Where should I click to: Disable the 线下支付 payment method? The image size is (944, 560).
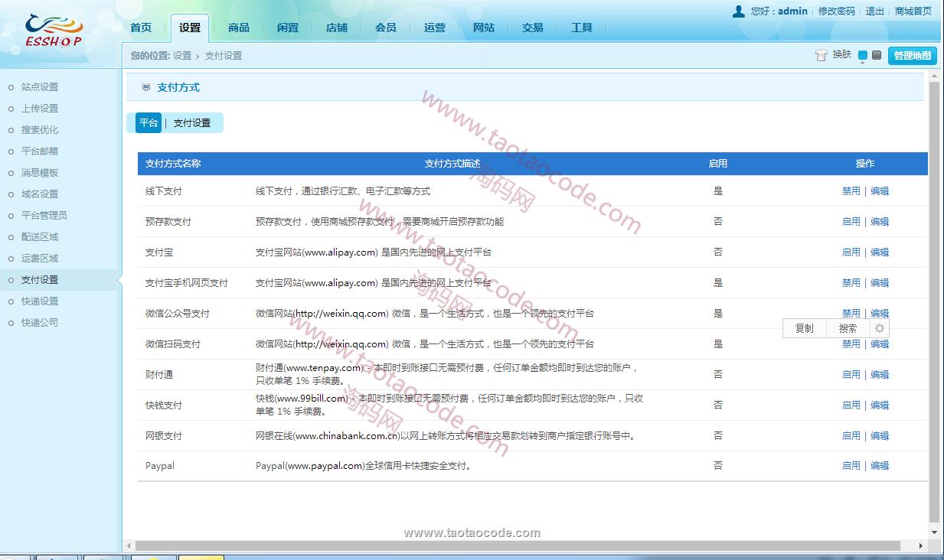point(851,191)
